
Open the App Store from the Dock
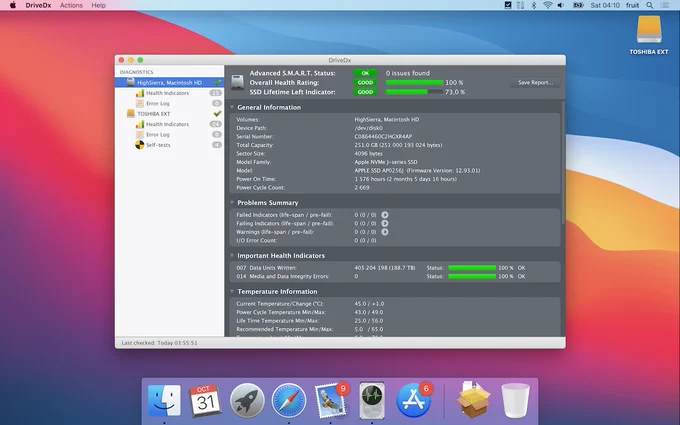(x=414, y=400)
